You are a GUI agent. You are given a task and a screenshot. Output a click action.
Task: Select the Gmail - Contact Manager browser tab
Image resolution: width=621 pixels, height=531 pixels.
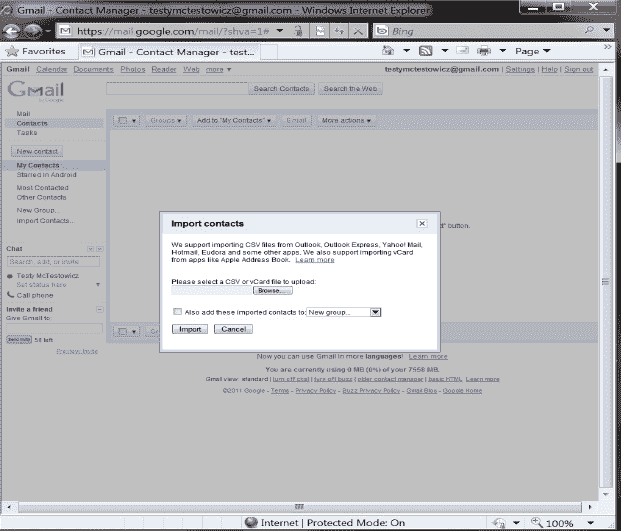click(170, 52)
